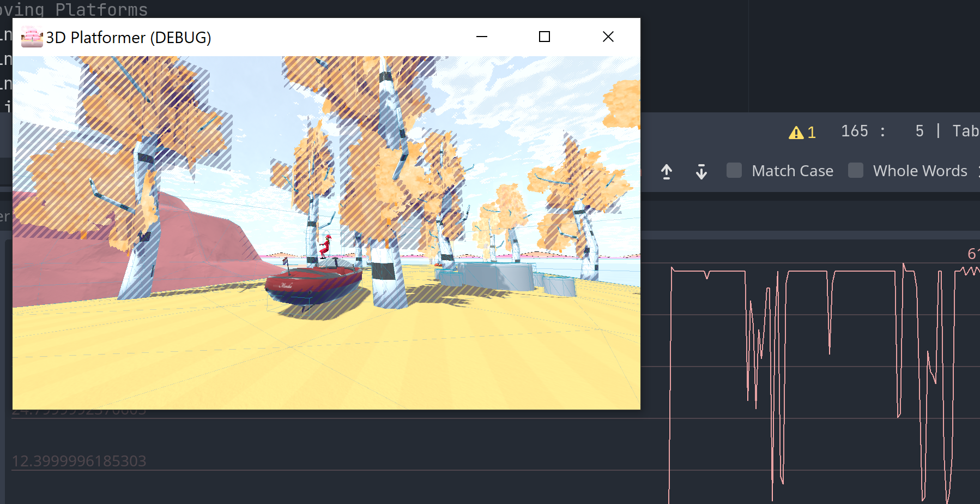Screen dimensions: 980x504
Task: Click the line number 165 indicator
Action: pyautogui.click(x=855, y=131)
